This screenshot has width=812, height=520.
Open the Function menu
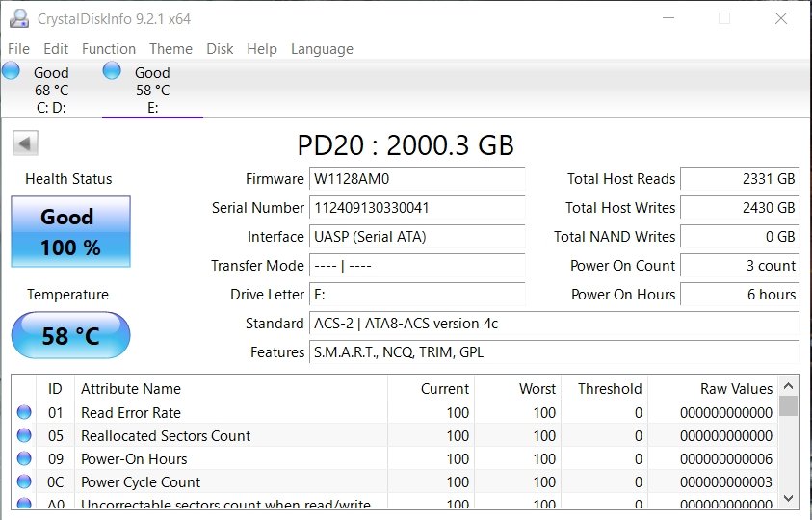coord(109,49)
